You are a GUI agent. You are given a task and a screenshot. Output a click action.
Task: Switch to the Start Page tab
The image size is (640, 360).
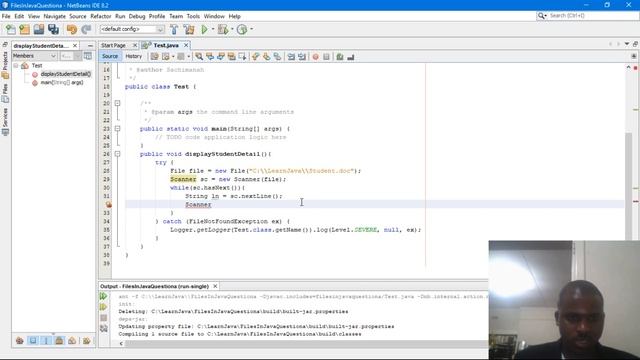(113, 45)
